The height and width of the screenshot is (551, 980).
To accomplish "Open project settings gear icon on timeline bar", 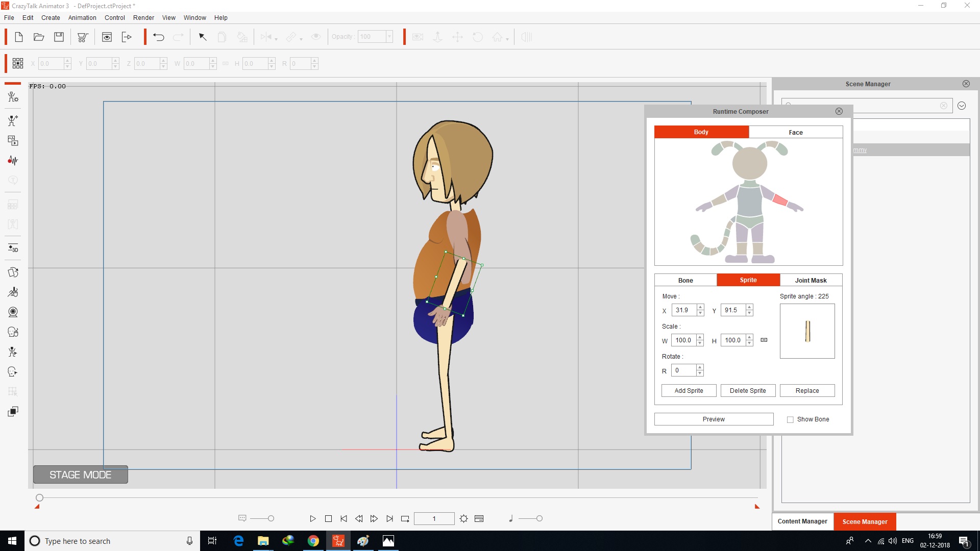I will pyautogui.click(x=463, y=519).
